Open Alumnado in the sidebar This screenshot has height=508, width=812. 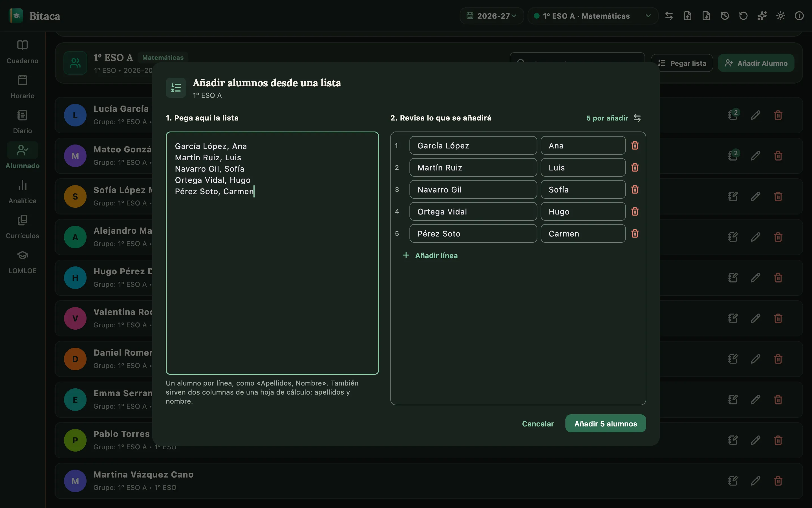23,157
